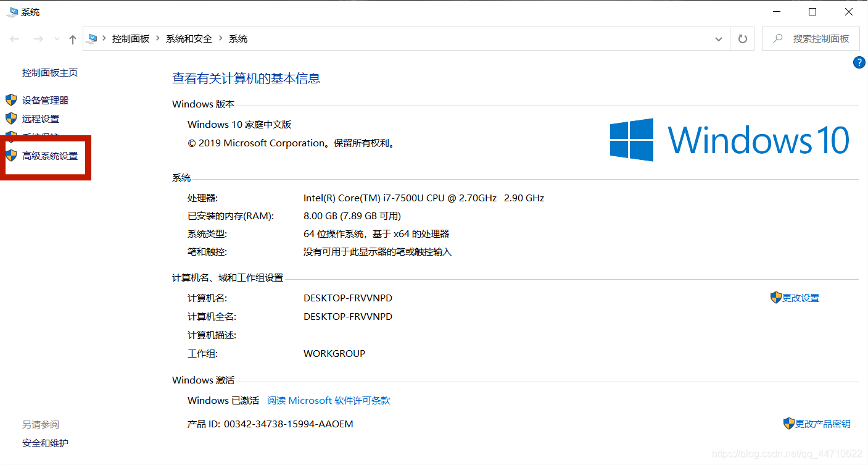The image size is (868, 465).
Task: Go up one level arrow
Action: pyautogui.click(x=73, y=39)
